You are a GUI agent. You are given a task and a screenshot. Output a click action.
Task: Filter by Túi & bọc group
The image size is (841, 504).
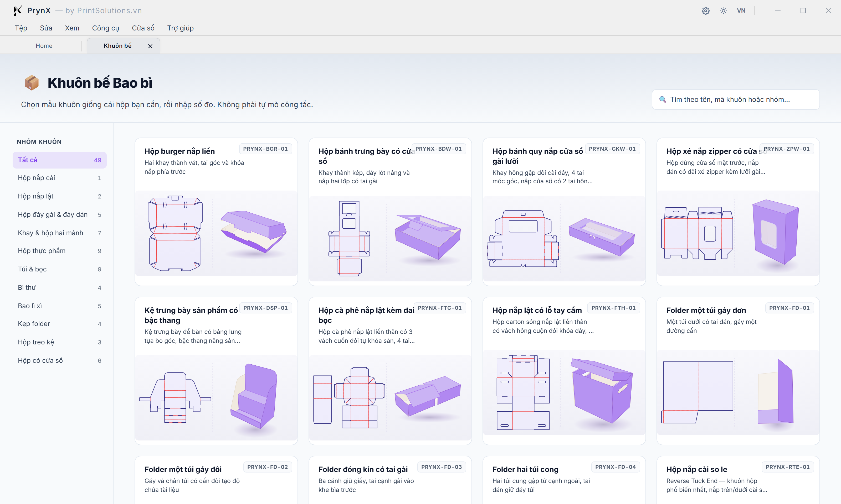[59, 269]
